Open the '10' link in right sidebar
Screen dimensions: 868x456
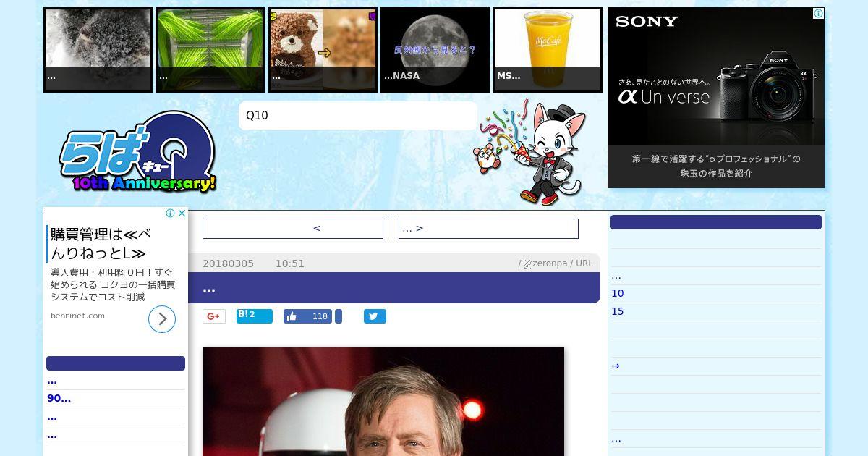(x=617, y=293)
